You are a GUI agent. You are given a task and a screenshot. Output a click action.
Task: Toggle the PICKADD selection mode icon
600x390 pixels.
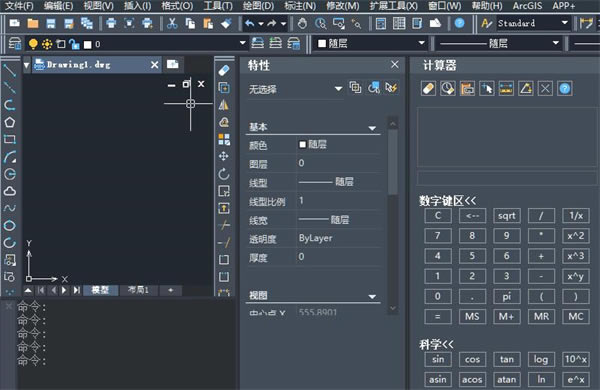[355, 88]
